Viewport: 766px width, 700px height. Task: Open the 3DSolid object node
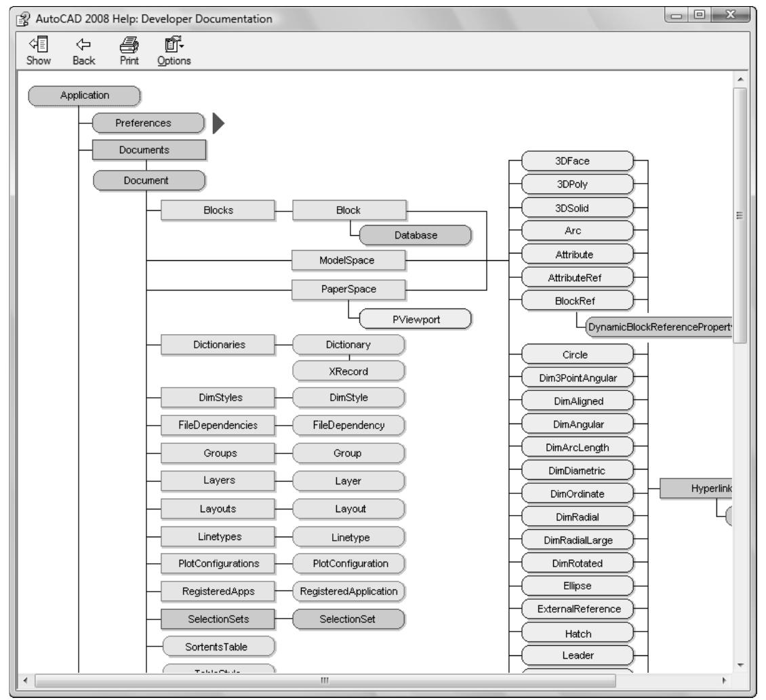pos(577,207)
